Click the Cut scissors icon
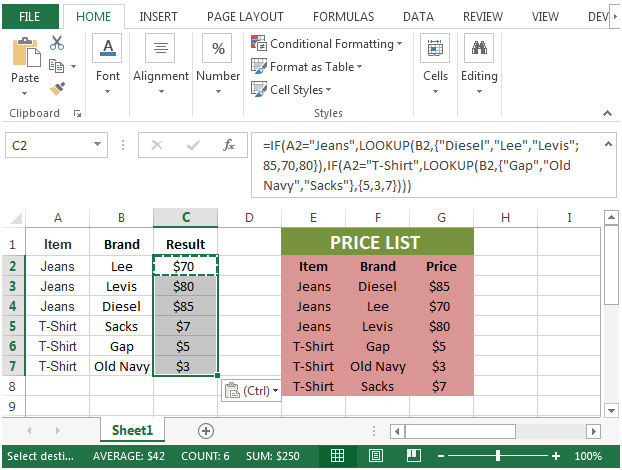Viewport: 622px width, 470px height. point(57,42)
